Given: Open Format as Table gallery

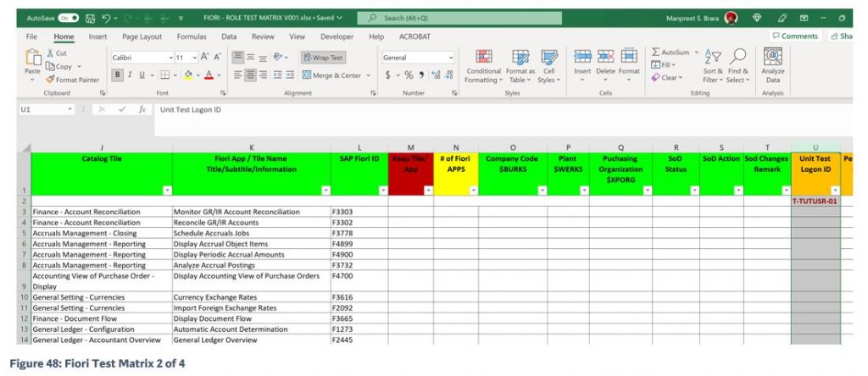Looking at the screenshot, I should pyautogui.click(x=520, y=66).
